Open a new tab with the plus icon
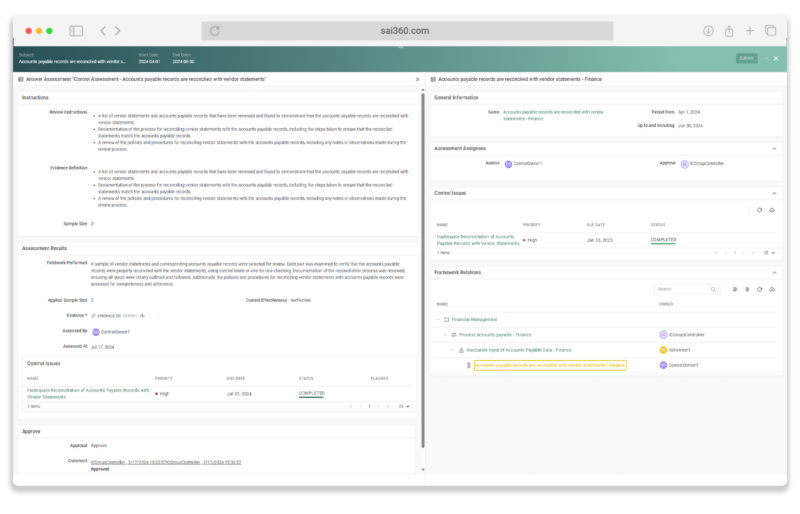Screen dimensions: 800x514 pos(749,31)
